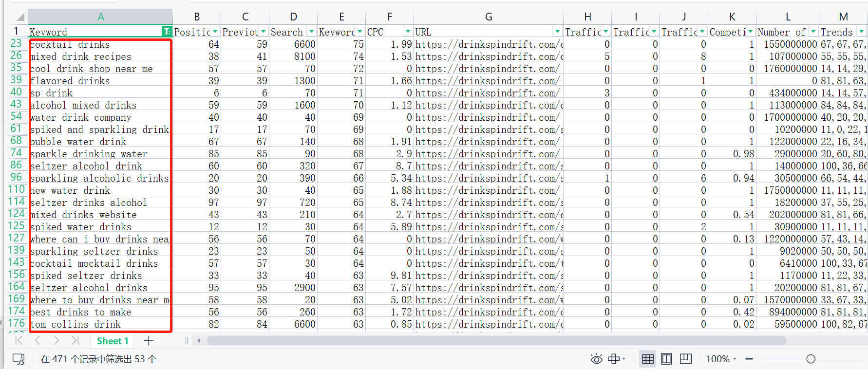The width and height of the screenshot is (868, 369).
Task: Open the active filter on Keyword column
Action: (167, 32)
